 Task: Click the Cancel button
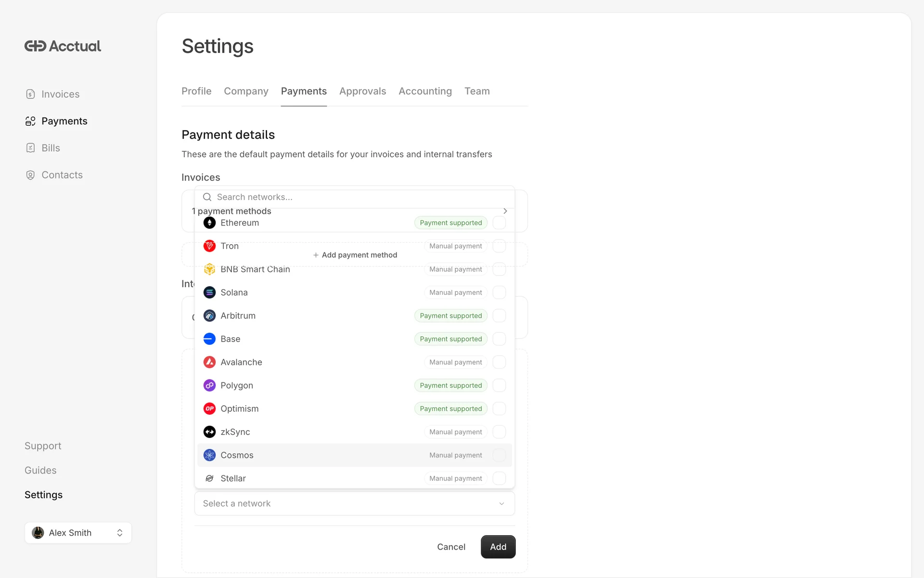(x=451, y=547)
